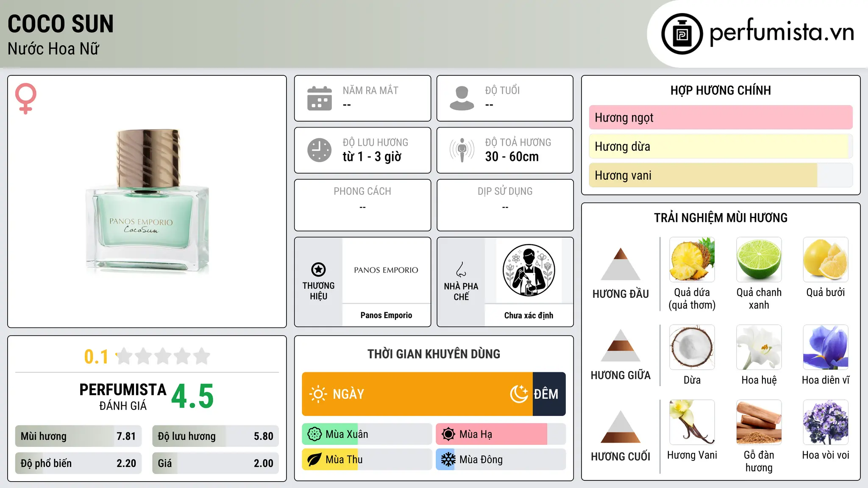This screenshot has width=868, height=488.
Task: Click the Hương giữa pyramid icon
Action: point(620,345)
